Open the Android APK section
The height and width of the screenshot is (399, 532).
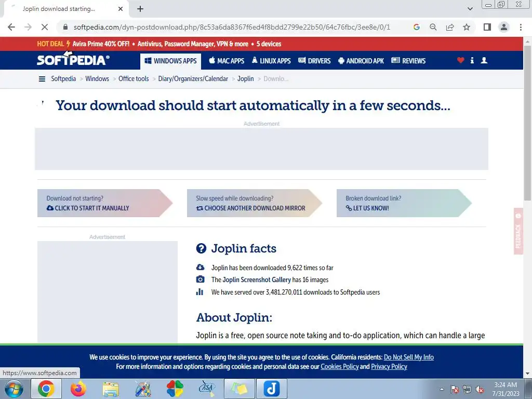tap(361, 61)
